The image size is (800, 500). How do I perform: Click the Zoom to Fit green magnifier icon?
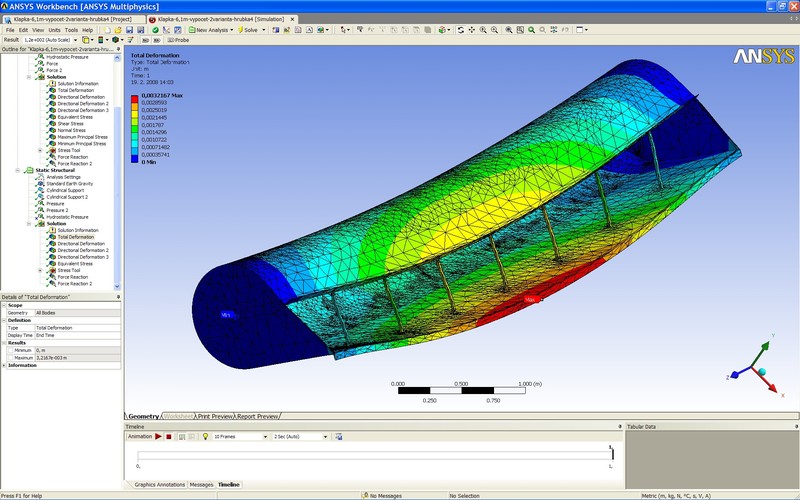click(x=531, y=30)
